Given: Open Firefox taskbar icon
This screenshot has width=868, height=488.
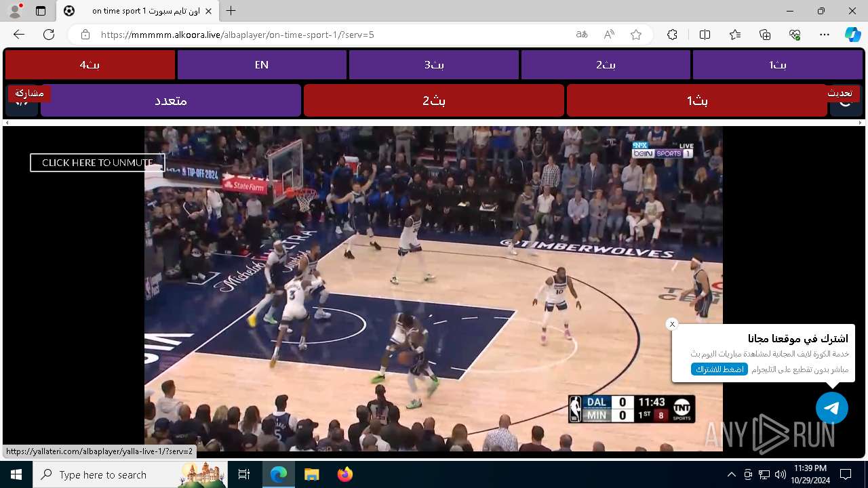Looking at the screenshot, I should click(x=344, y=474).
